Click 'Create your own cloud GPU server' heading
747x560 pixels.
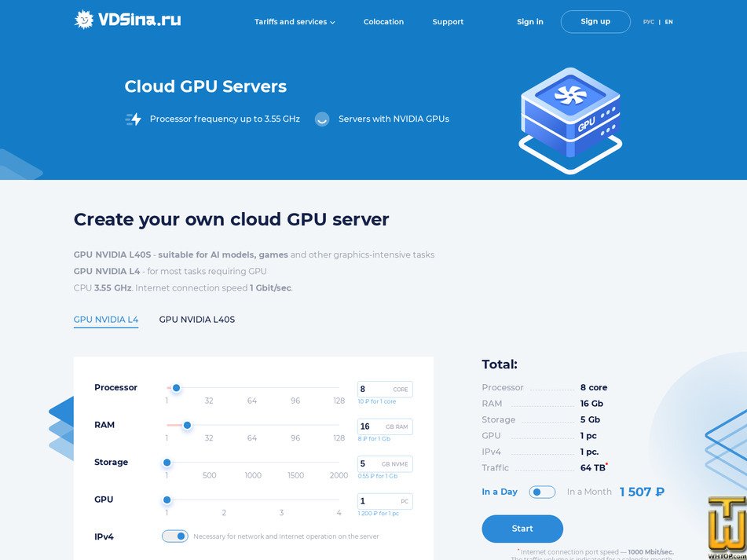pyautogui.click(x=231, y=220)
